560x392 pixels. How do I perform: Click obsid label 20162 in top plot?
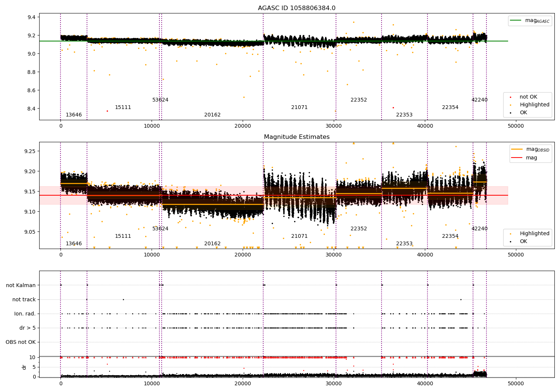(x=212, y=115)
